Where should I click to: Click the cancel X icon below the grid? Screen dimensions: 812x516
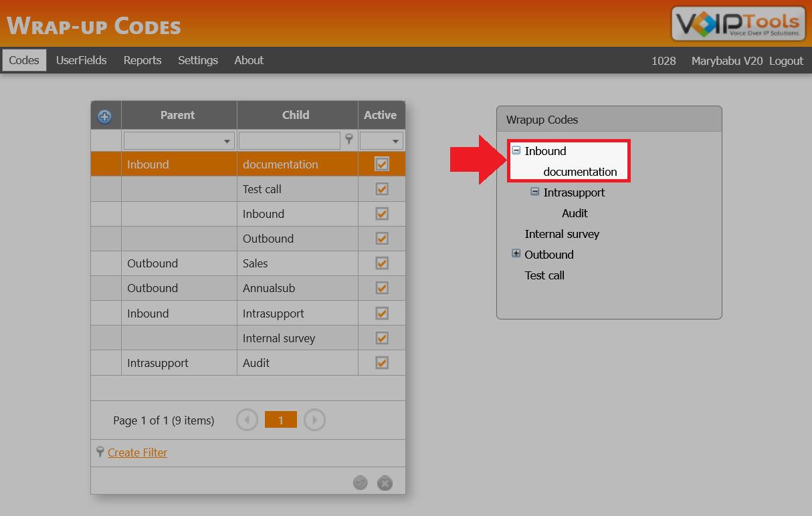coord(385,483)
